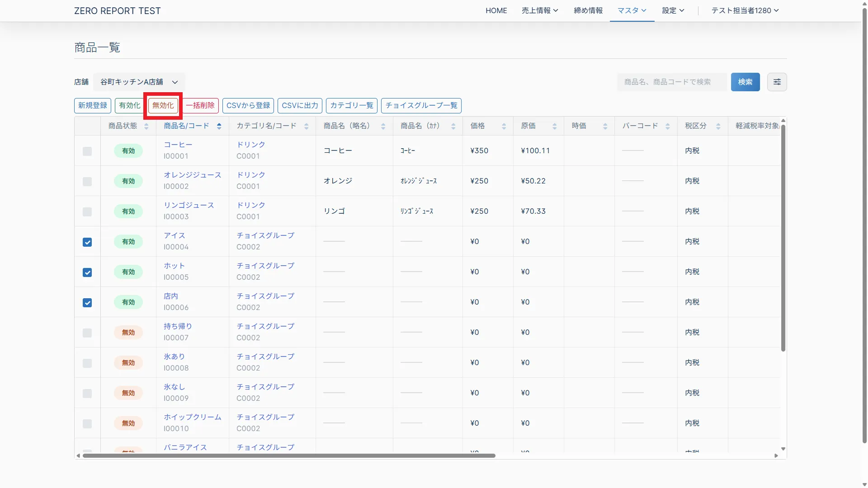Sort by 税区分 column arrows
Image resolution: width=868 pixels, height=488 pixels.
[x=718, y=127]
